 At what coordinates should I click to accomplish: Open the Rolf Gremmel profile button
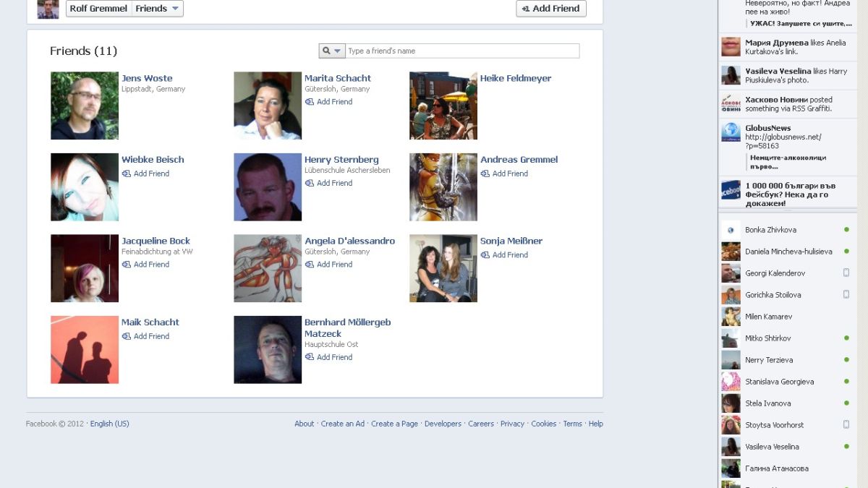[98, 9]
